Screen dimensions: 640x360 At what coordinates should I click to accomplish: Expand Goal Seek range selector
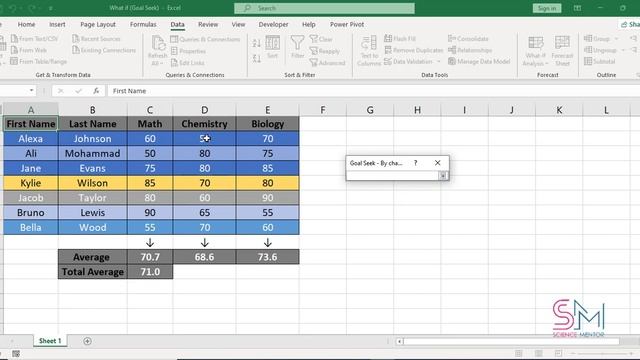[x=443, y=176]
